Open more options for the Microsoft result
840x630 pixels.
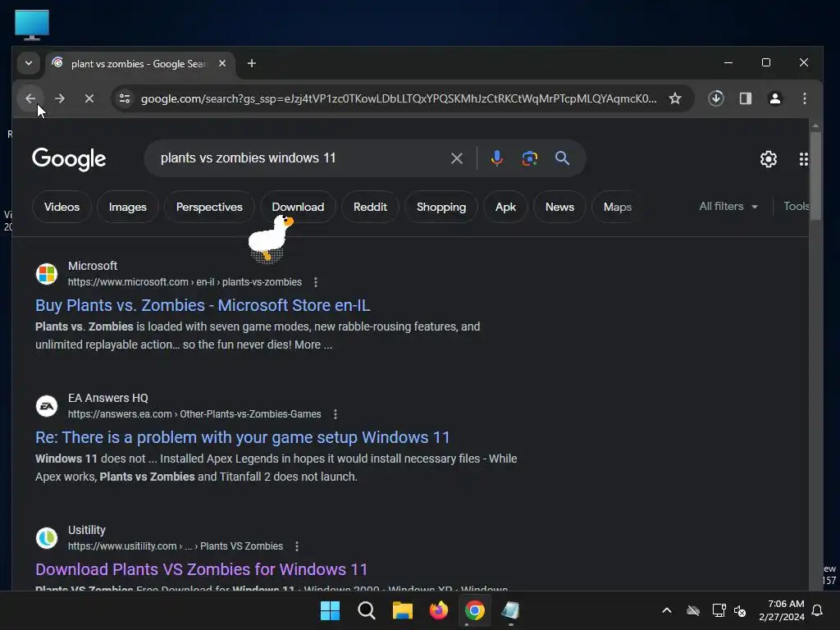(316, 282)
